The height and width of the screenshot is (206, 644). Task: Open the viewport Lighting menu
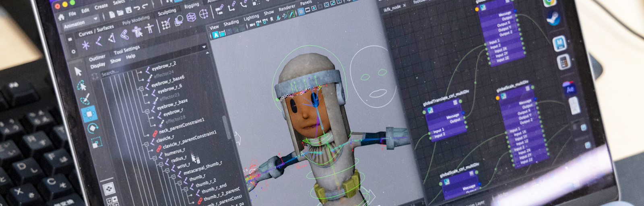(x=251, y=17)
